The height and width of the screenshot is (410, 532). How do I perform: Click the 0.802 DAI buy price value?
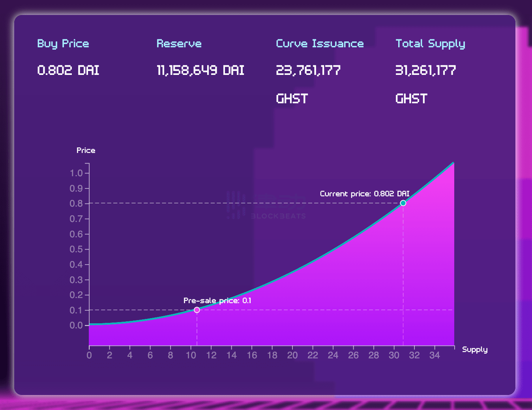68,70
